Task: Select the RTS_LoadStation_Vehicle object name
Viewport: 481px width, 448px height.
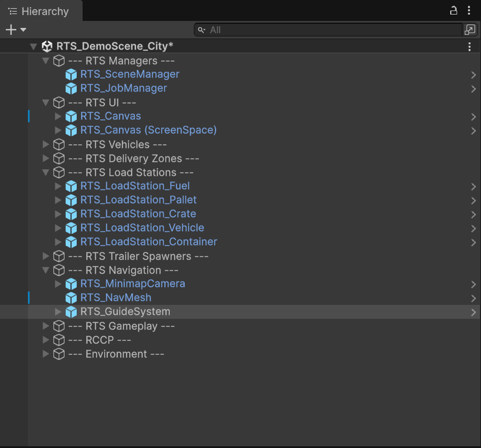Action: (142, 227)
